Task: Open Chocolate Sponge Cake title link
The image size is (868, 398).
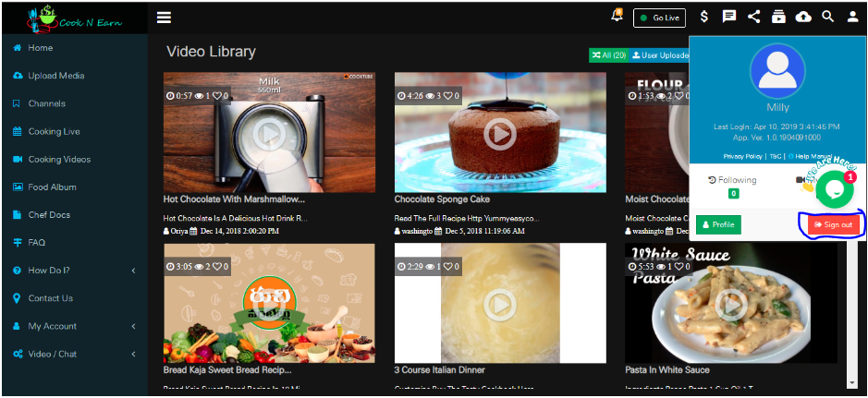Action: point(442,199)
